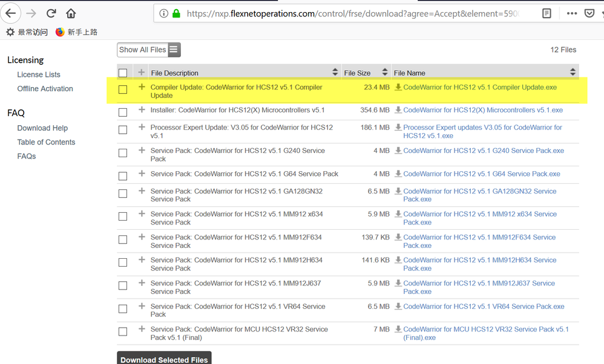Open the 最常访问 bookmarks folder
Screen dimensions: 604x364
[27, 32]
